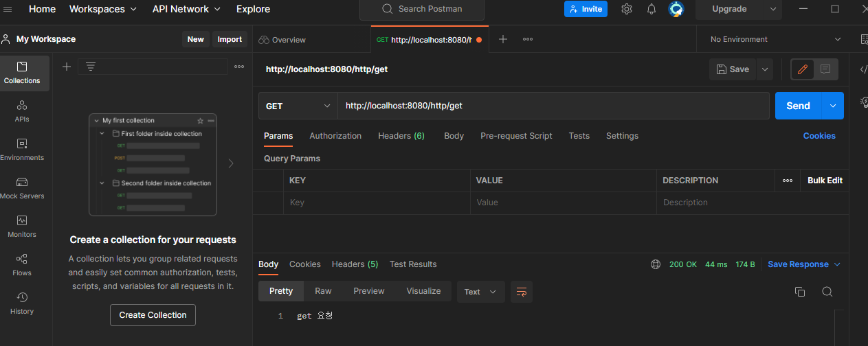Expand the Save options arrow
Image resolution: width=868 pixels, height=346 pixels.
pyautogui.click(x=765, y=69)
